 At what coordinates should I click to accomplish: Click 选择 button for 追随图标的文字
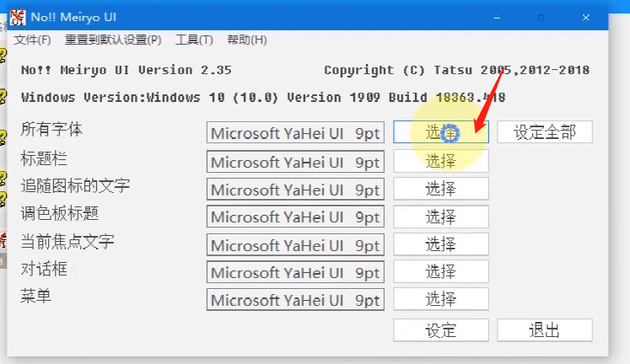[x=441, y=189]
